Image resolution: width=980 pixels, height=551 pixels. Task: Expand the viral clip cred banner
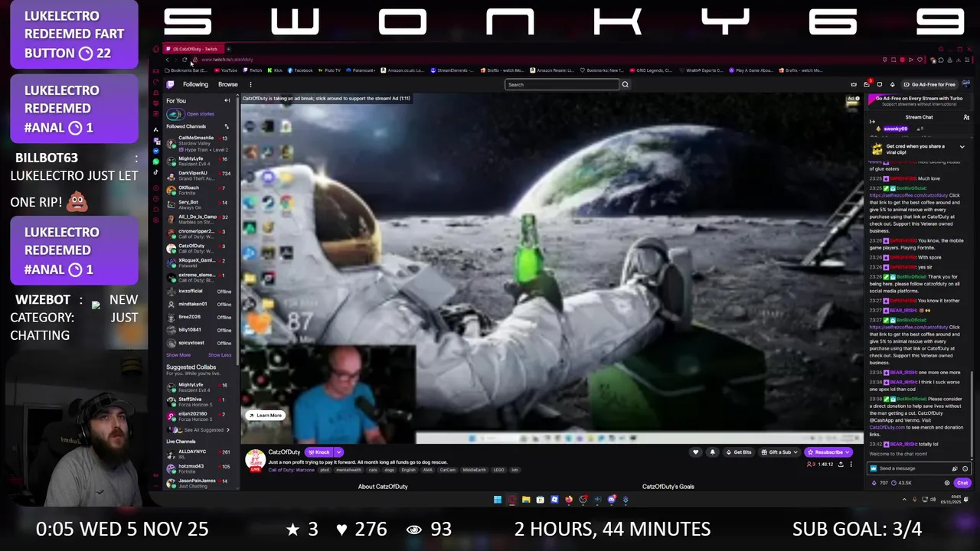(962, 147)
